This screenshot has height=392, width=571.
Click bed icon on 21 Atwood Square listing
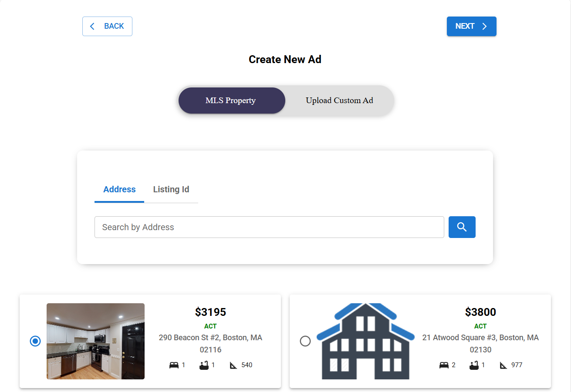[444, 365]
